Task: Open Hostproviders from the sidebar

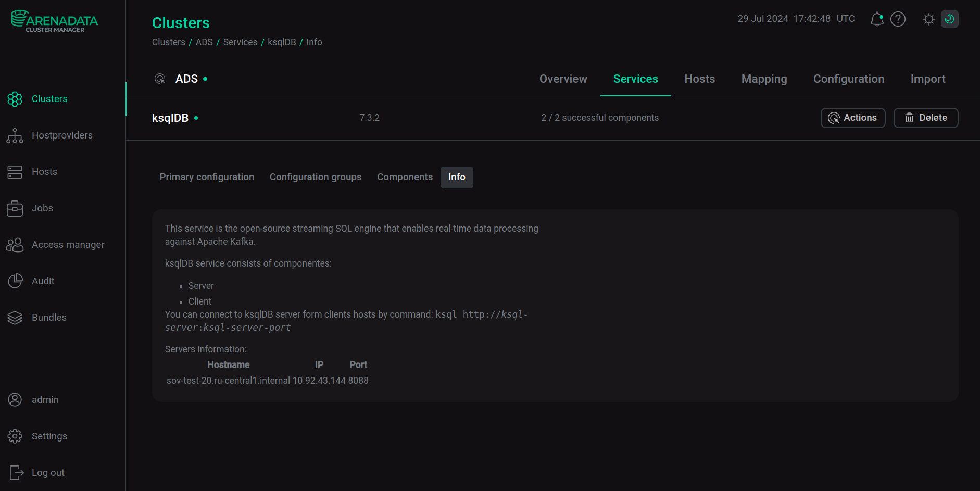Action: (x=62, y=135)
